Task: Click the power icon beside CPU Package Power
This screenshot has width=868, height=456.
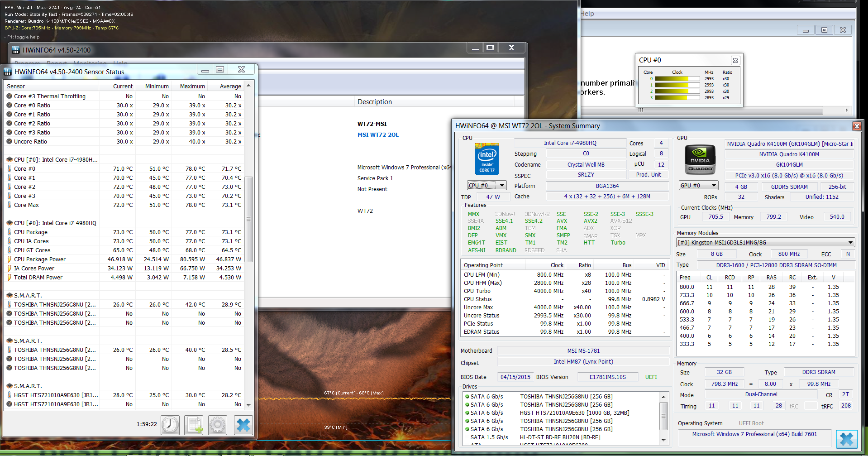Action: 9,259
